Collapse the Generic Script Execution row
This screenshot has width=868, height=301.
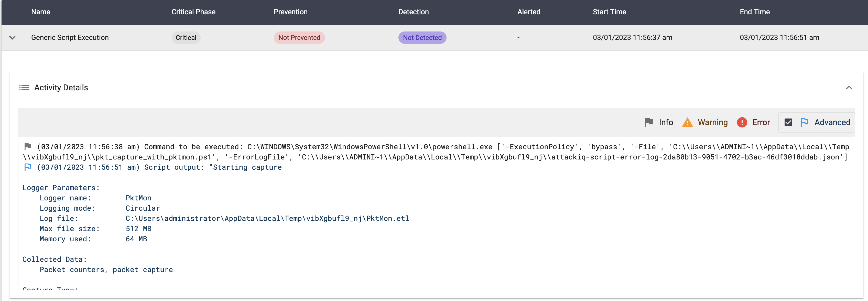tap(13, 37)
